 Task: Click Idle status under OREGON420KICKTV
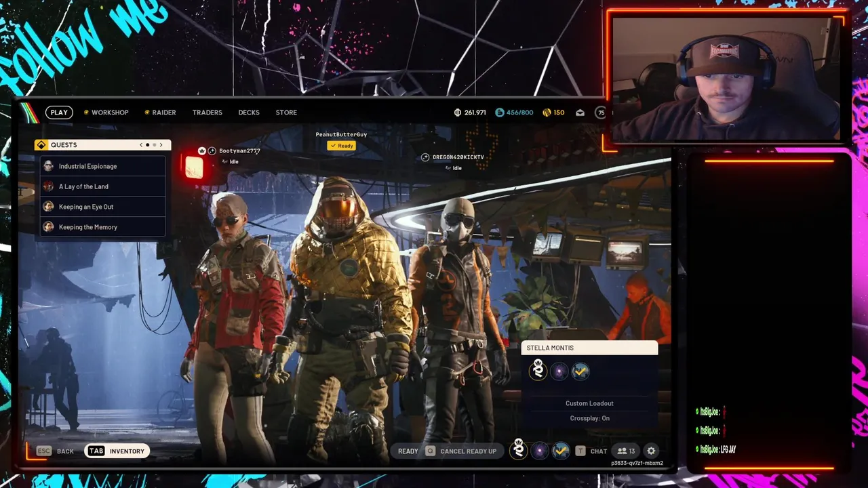click(x=453, y=168)
